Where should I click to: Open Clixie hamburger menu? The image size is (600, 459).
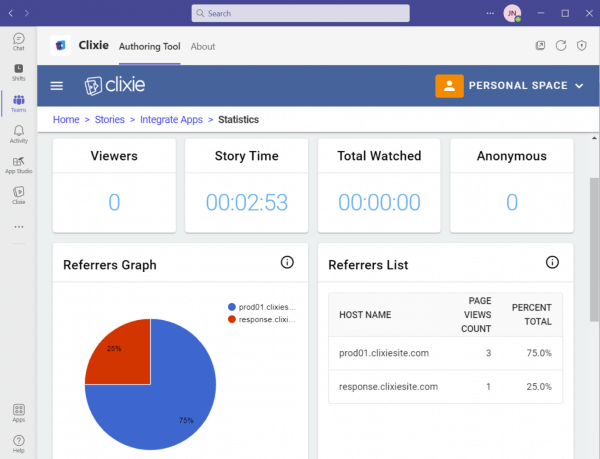[x=57, y=86]
